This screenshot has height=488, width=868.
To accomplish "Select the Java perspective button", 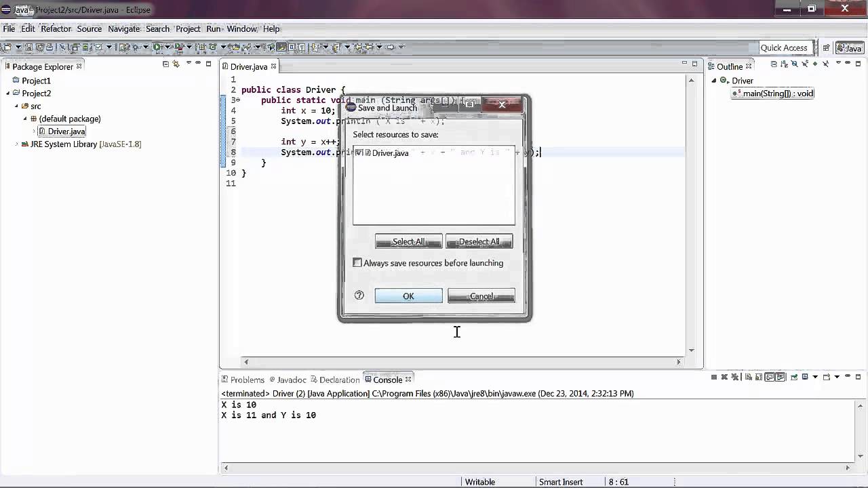I will click(x=849, y=47).
